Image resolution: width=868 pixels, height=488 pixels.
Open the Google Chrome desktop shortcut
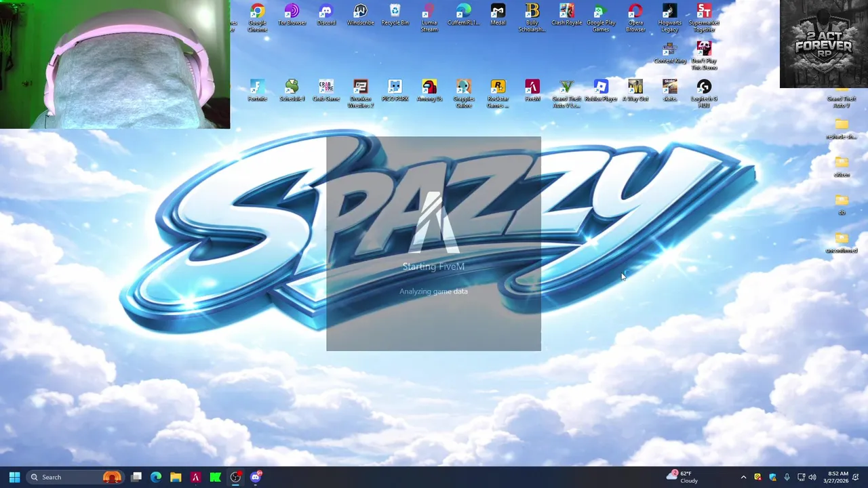click(x=257, y=18)
